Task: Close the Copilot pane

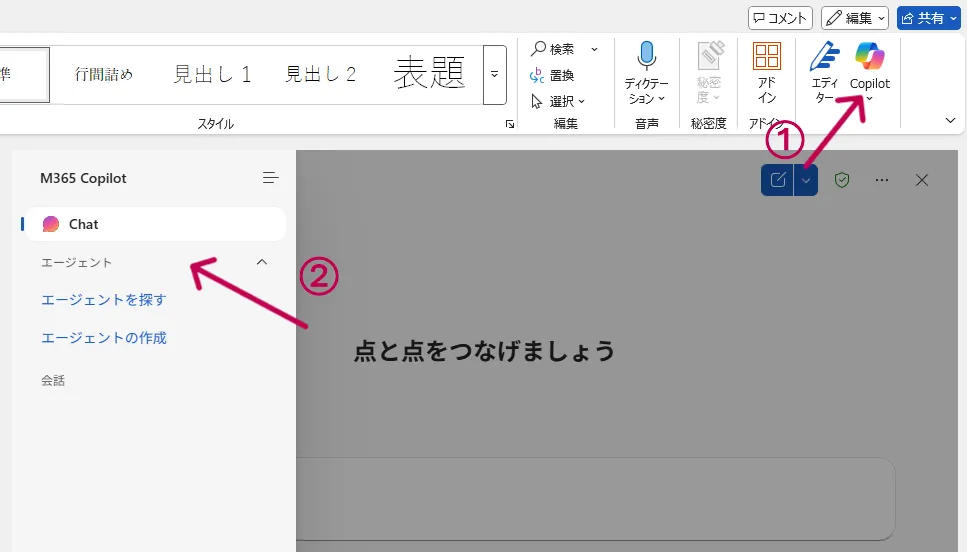Action: click(x=922, y=180)
